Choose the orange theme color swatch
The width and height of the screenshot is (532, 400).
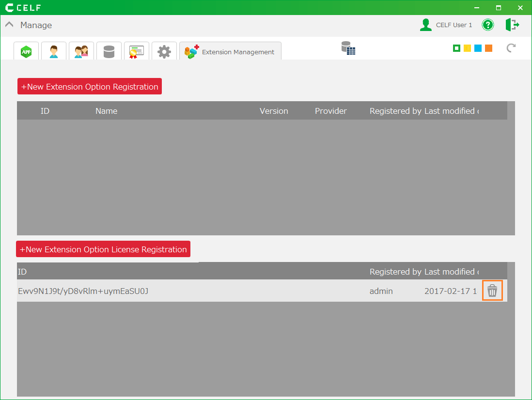[488, 48]
